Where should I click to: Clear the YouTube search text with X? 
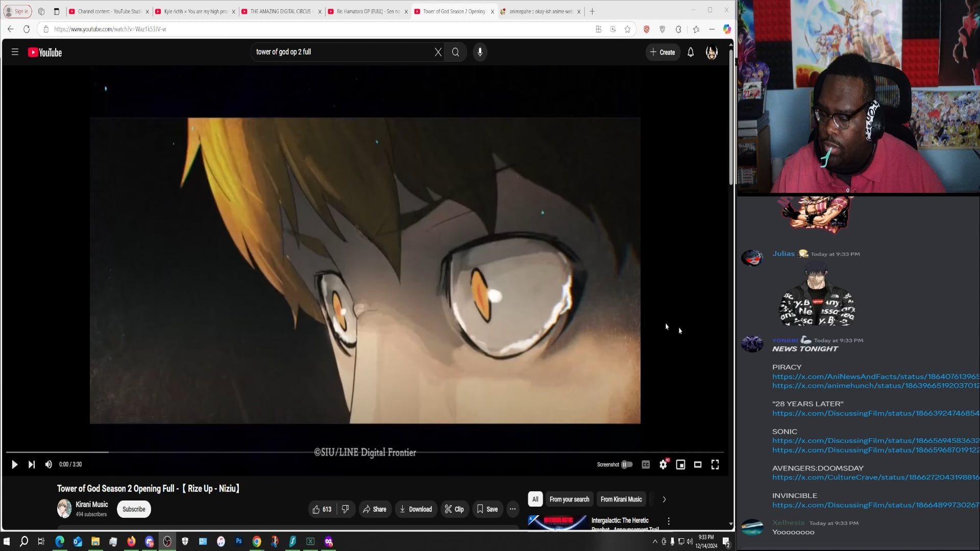coord(438,52)
